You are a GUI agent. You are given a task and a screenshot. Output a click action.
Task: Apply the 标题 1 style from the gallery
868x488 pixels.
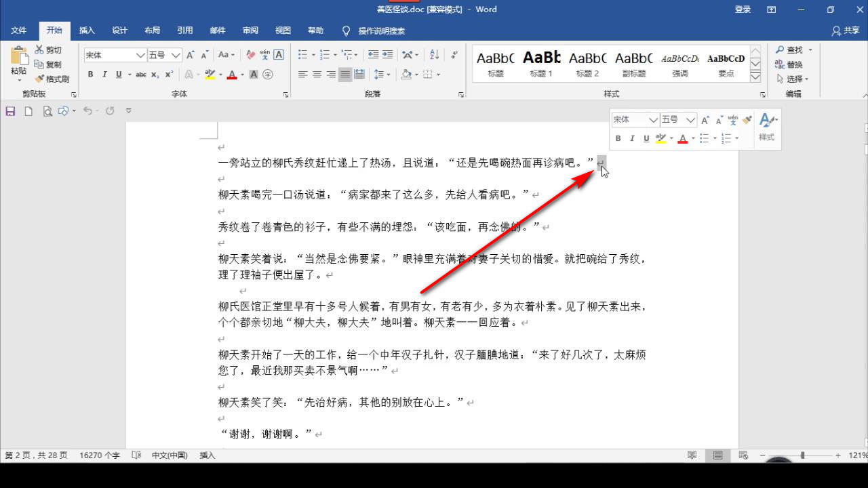point(540,64)
